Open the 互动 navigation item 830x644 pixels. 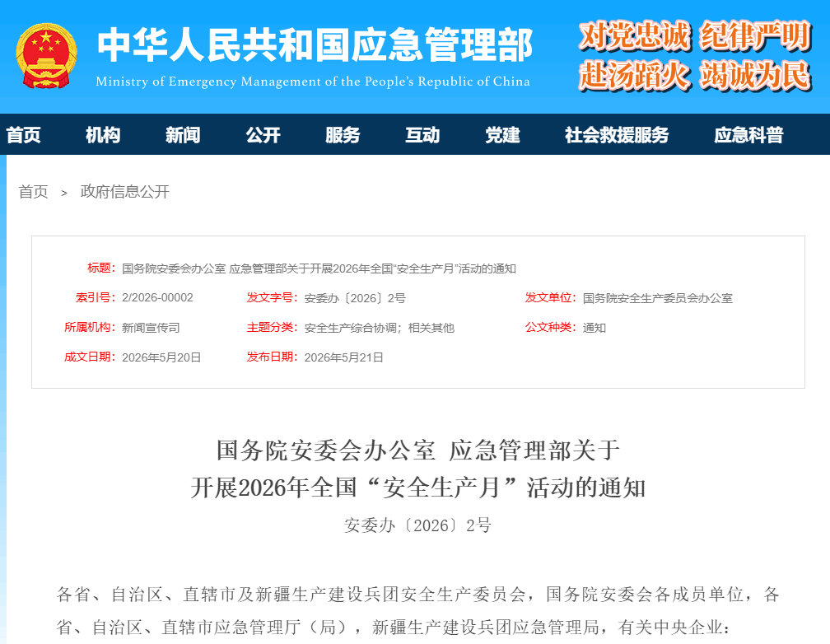(423, 135)
